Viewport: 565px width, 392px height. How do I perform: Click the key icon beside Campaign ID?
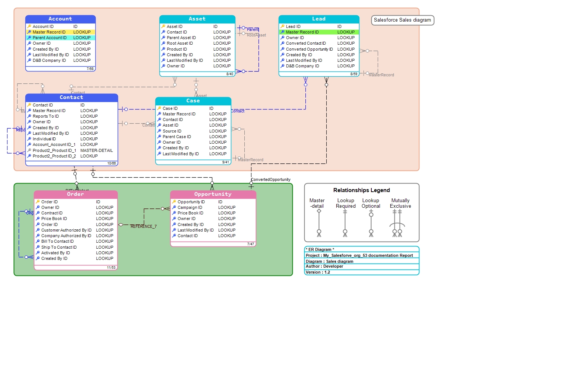(174, 207)
